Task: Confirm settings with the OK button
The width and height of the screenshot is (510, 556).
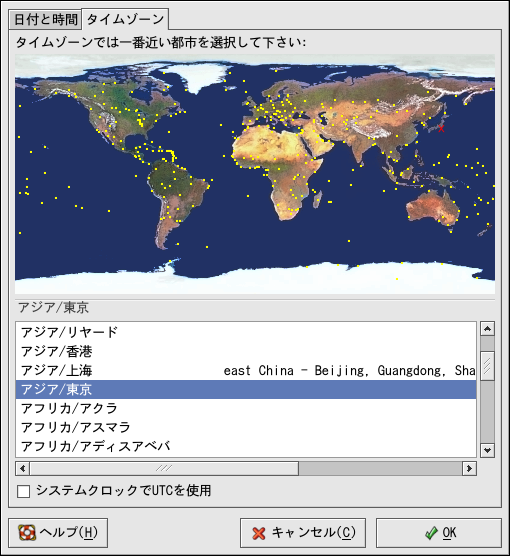Action: coord(439,533)
